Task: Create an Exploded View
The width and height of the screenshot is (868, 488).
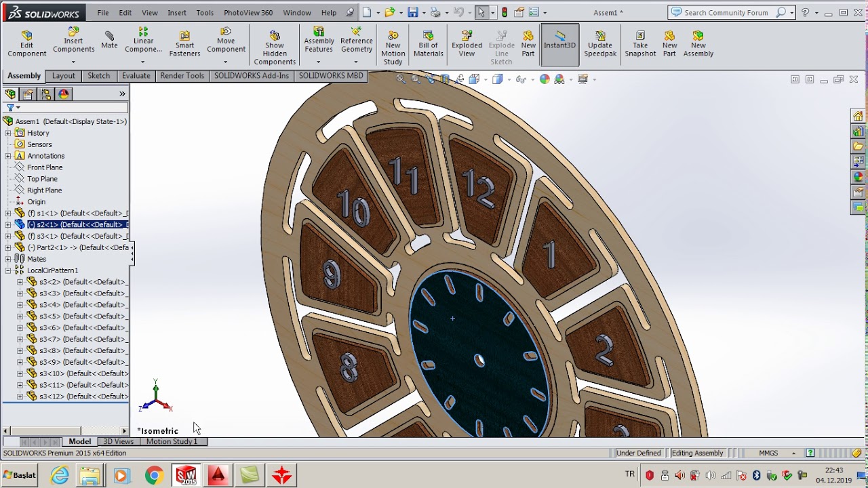Action: 467,44
